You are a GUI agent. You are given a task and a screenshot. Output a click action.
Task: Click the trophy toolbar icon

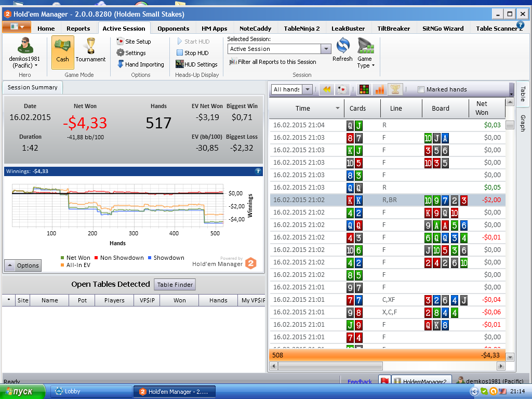(395, 89)
